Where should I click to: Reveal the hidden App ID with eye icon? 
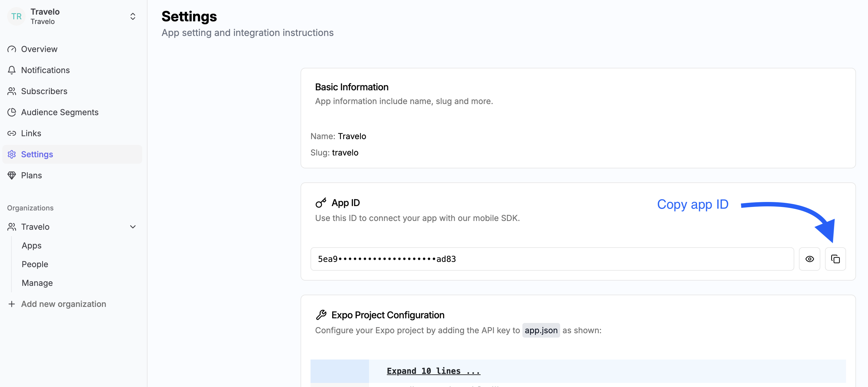point(809,259)
